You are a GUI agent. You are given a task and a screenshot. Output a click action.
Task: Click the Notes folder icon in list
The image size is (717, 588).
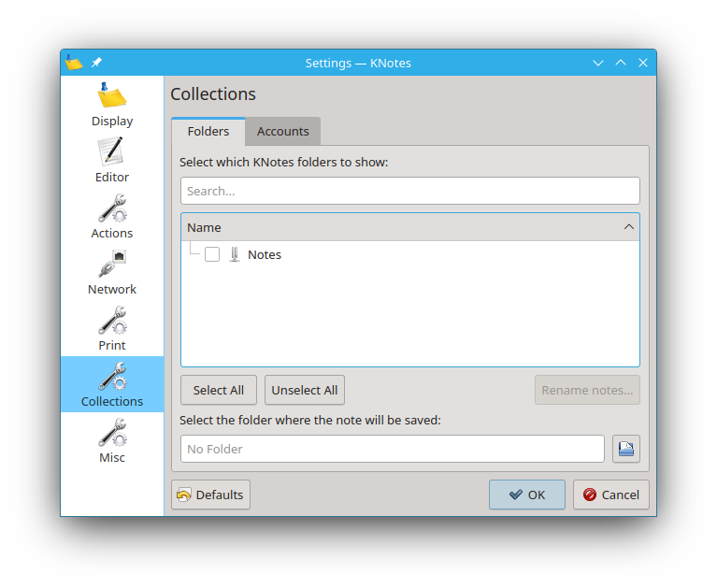235,254
